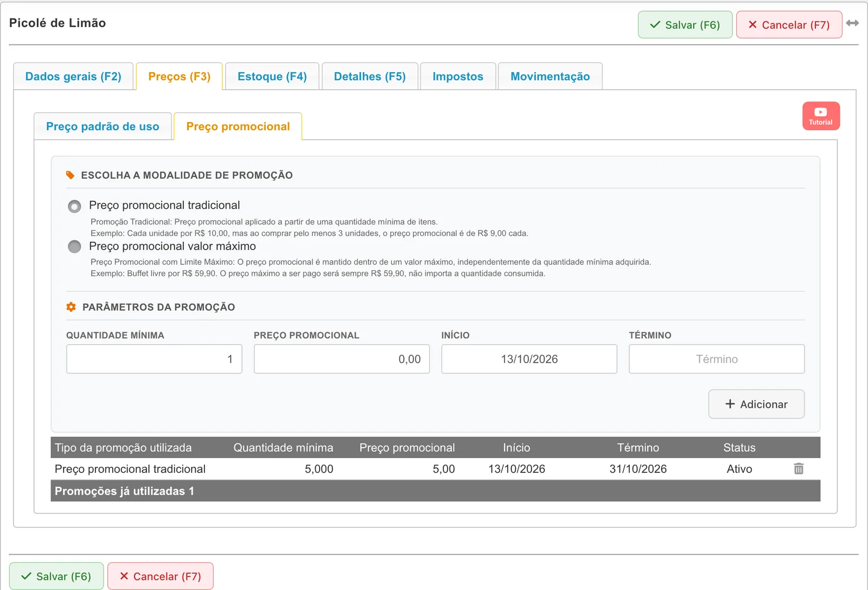Select Preço promocional tradicional radio button
This screenshot has height=590, width=868.
(x=74, y=206)
